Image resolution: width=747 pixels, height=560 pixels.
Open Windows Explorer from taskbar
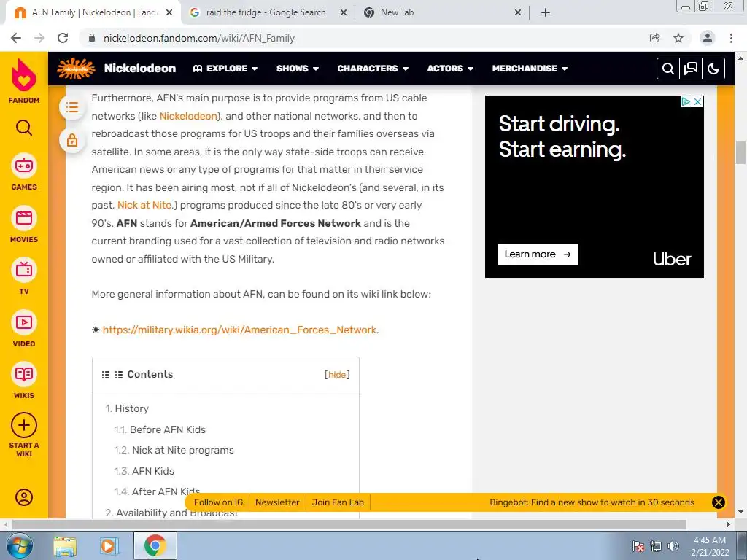65,545
